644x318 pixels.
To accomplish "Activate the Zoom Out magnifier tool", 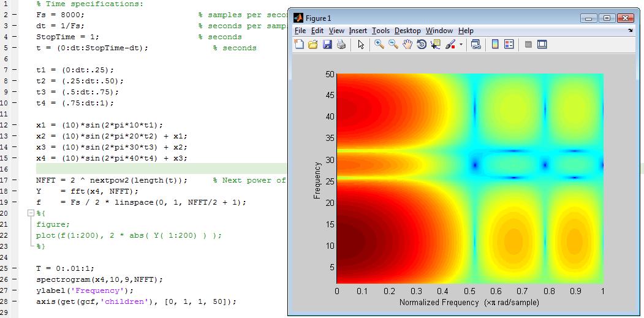I will (393, 44).
